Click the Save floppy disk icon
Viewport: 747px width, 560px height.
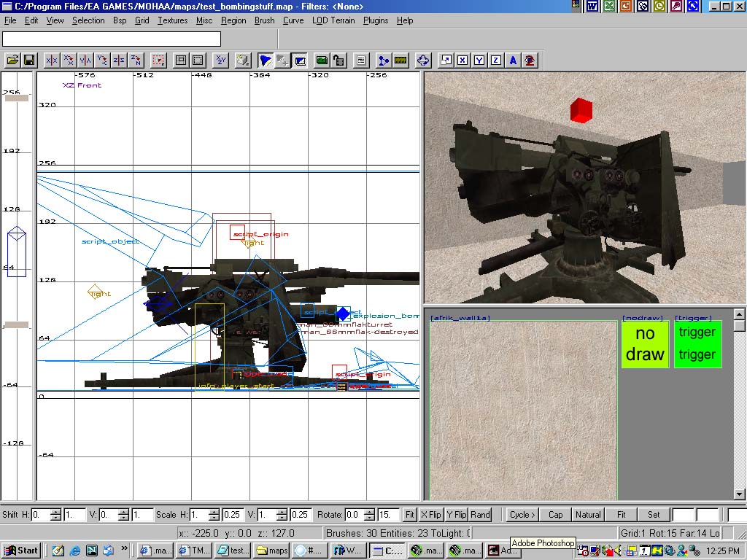(x=29, y=61)
